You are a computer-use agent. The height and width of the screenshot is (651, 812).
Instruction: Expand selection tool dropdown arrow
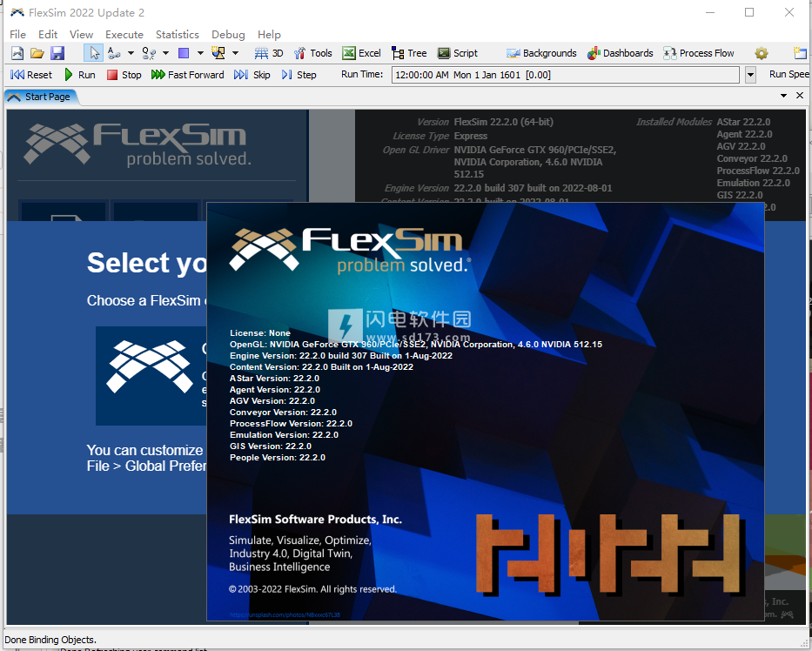coord(235,53)
